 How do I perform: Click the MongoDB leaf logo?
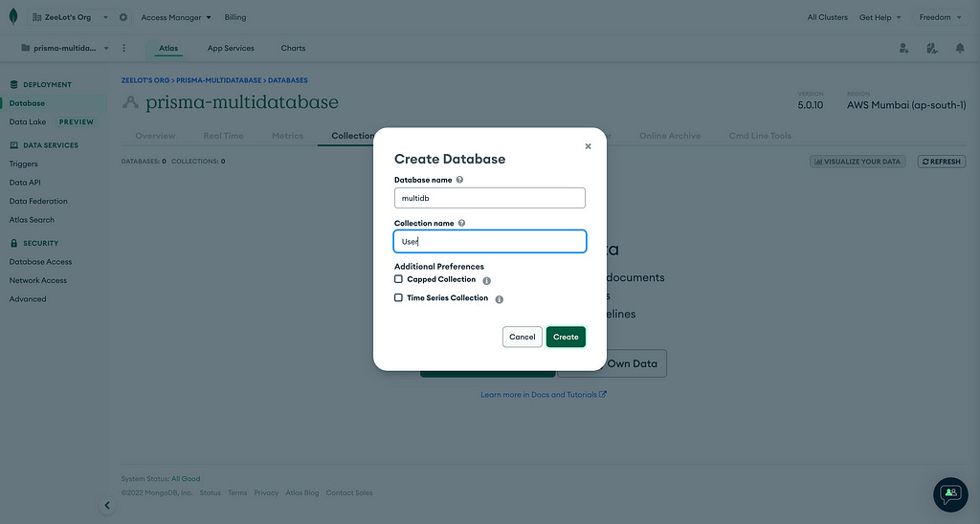[13, 17]
